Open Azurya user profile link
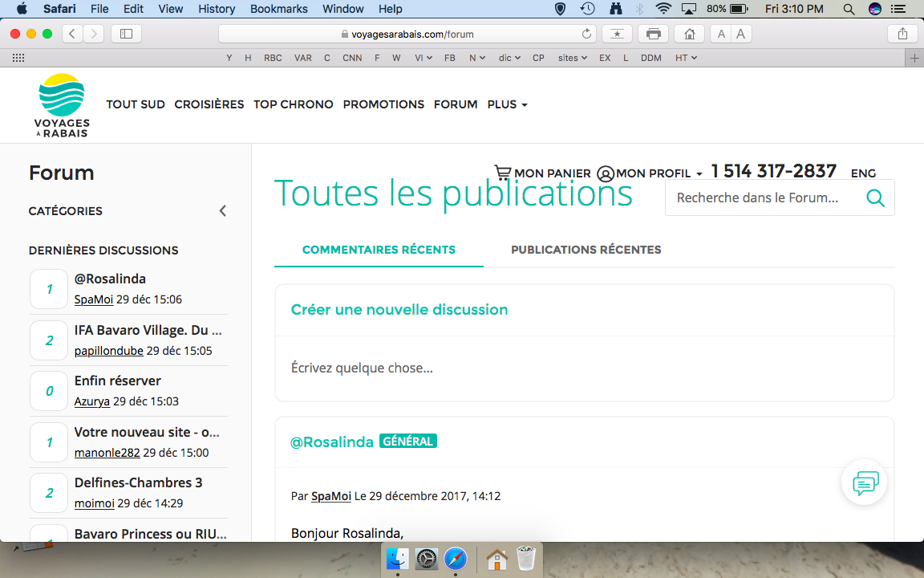Image resolution: width=924 pixels, height=578 pixels. (x=92, y=401)
